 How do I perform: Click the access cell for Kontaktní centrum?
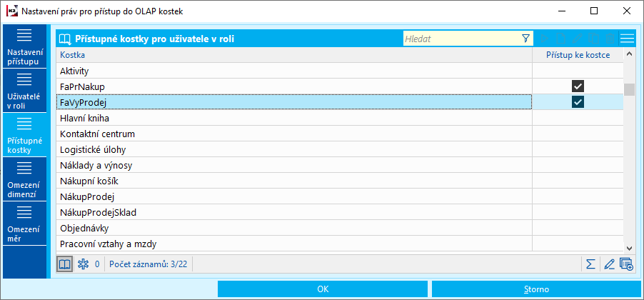pyautogui.click(x=578, y=134)
